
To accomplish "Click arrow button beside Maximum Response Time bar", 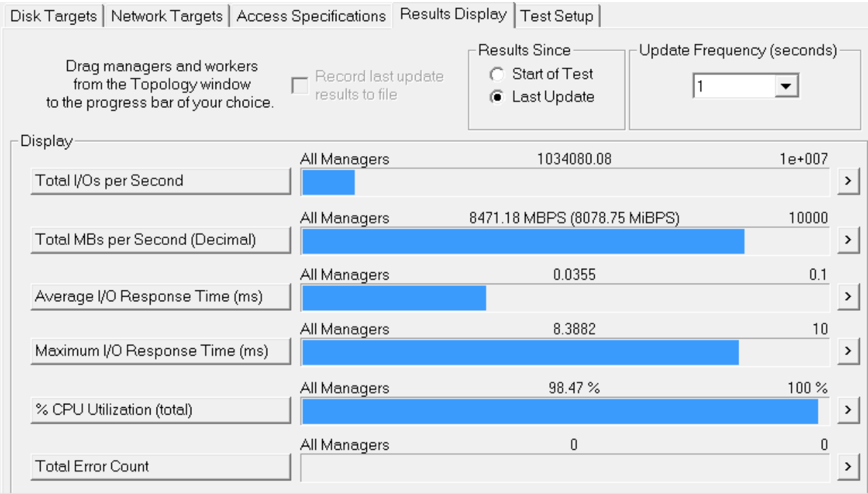I will click(846, 351).
